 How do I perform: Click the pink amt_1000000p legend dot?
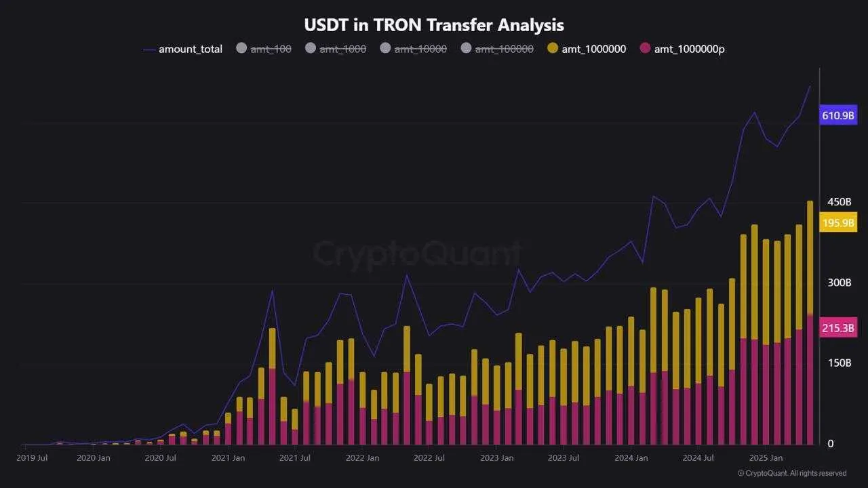pyautogui.click(x=645, y=48)
